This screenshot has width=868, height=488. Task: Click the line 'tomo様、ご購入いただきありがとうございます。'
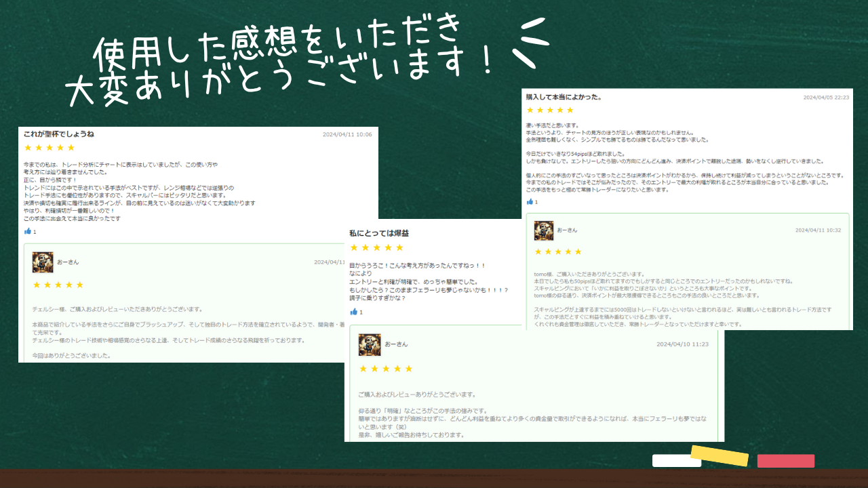point(589,274)
